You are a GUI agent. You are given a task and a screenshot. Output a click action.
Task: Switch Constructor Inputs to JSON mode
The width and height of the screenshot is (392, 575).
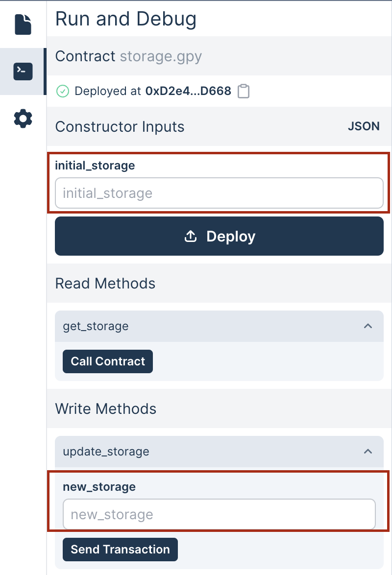coord(364,126)
